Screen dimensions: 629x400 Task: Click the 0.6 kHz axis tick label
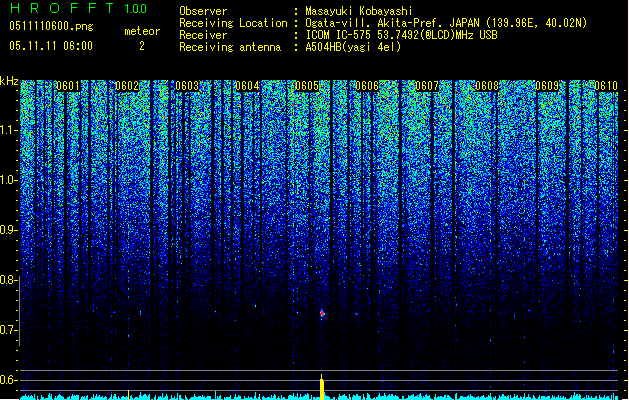tap(9, 380)
